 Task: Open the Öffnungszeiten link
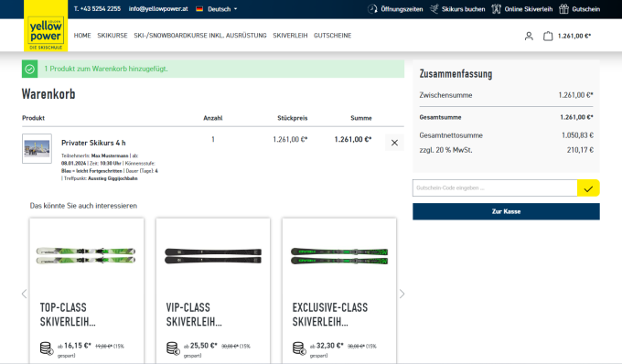(x=402, y=9)
